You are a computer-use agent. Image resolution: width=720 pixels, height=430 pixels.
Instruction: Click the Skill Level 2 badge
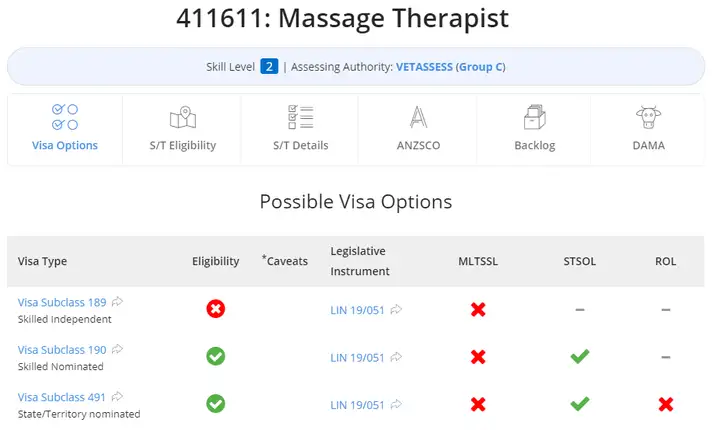[x=269, y=67]
